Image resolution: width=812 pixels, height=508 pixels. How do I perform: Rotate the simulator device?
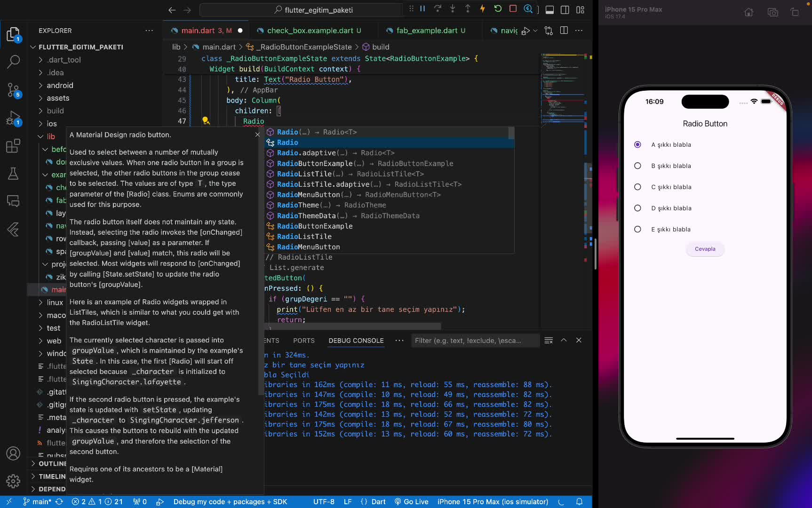click(x=795, y=13)
